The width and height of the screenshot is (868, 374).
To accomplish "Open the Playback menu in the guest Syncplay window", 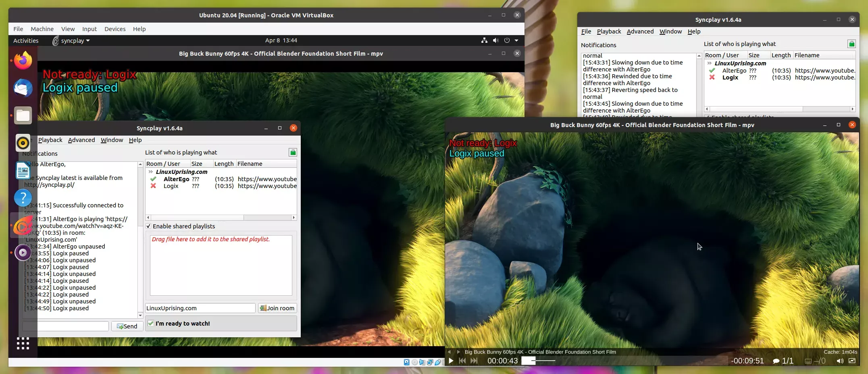I will 50,140.
